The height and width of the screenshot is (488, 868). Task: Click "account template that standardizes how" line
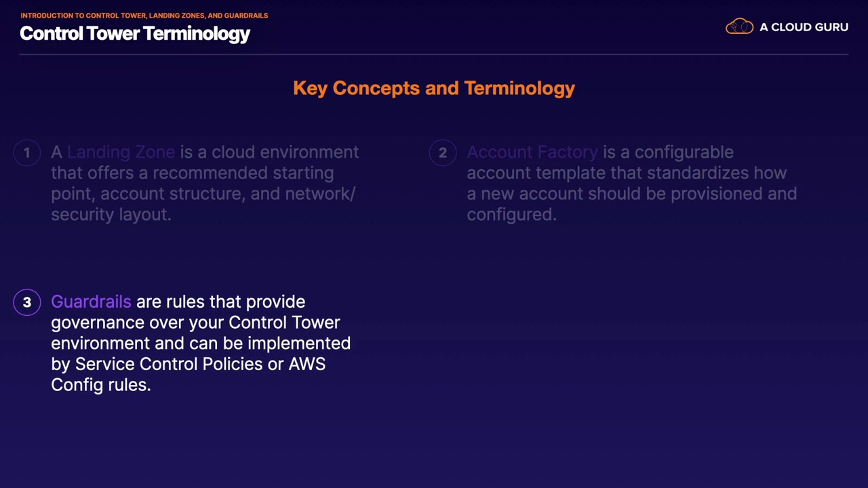pyautogui.click(x=627, y=173)
